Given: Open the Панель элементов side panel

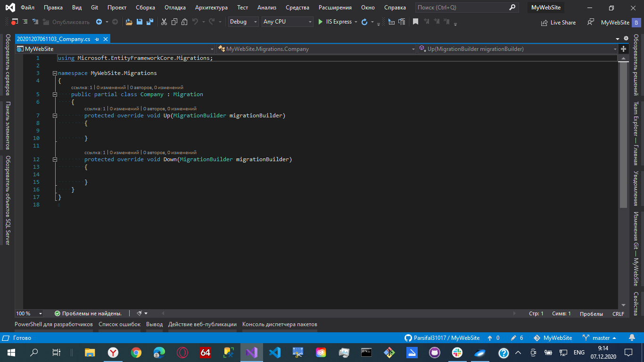Looking at the screenshot, I should pyautogui.click(x=8, y=126).
